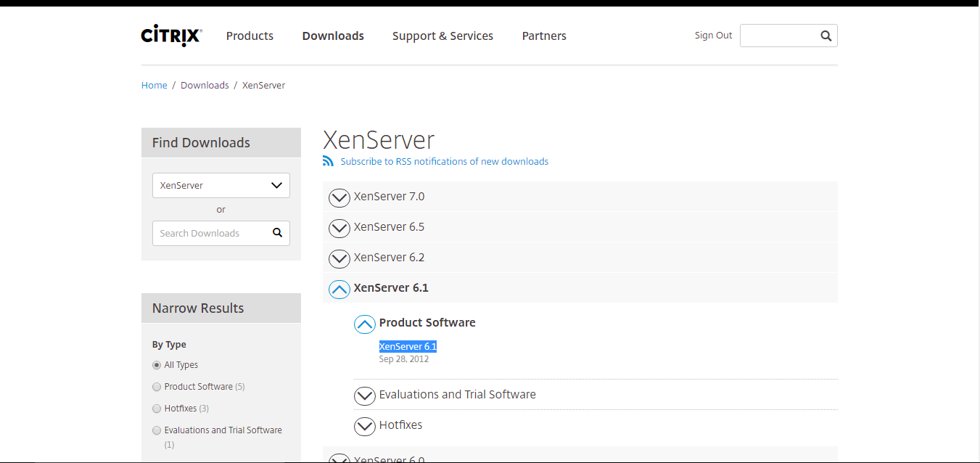
Task: Click the Search Downloads magnifier icon
Action: pyautogui.click(x=277, y=233)
